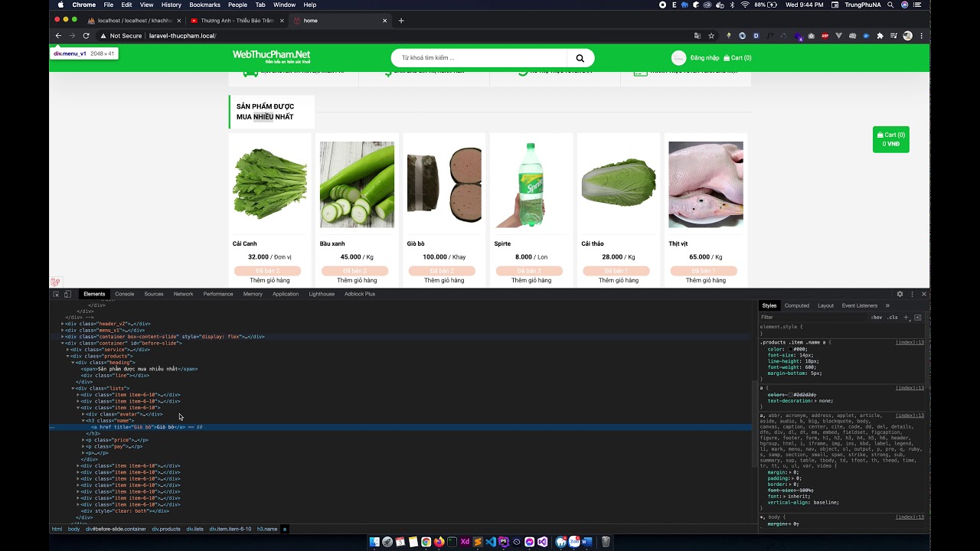Click the inspect element picker icon

tap(56, 294)
